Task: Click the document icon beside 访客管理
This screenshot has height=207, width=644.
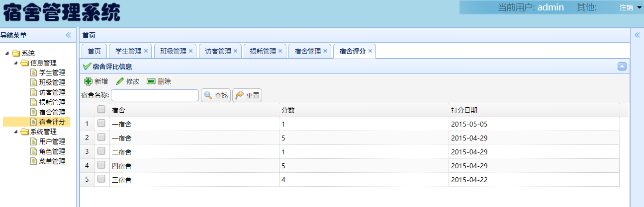Action: click(x=34, y=92)
